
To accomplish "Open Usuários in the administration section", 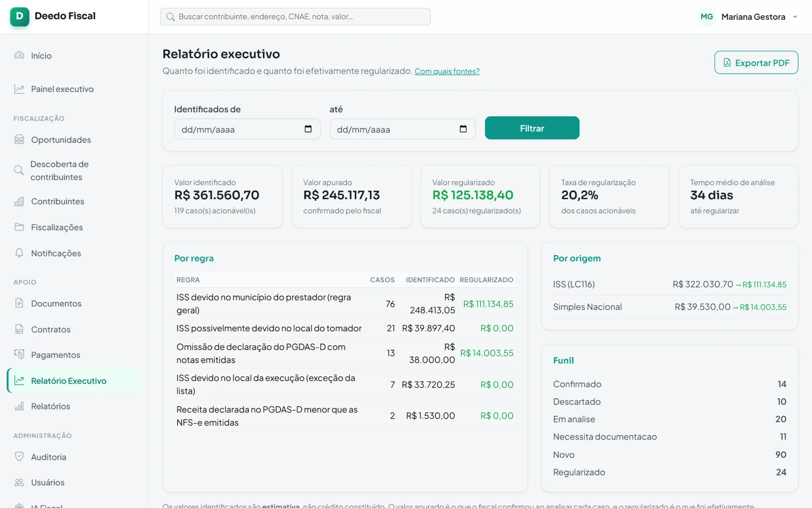I will coord(75,482).
